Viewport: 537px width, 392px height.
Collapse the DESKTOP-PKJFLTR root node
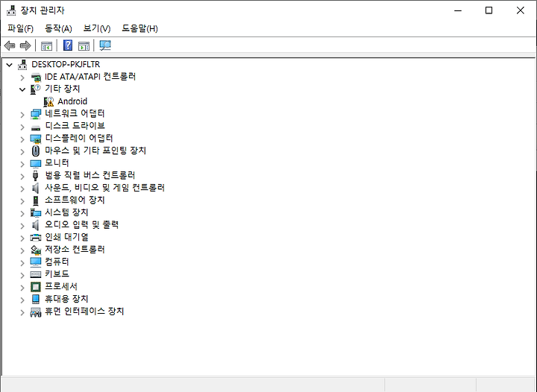10,65
